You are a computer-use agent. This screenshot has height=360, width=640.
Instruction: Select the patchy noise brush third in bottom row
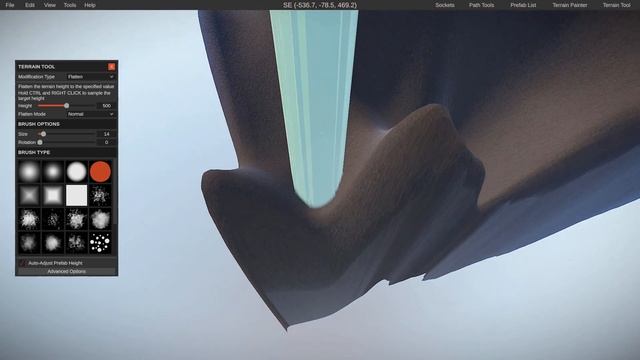pyautogui.click(x=76, y=243)
